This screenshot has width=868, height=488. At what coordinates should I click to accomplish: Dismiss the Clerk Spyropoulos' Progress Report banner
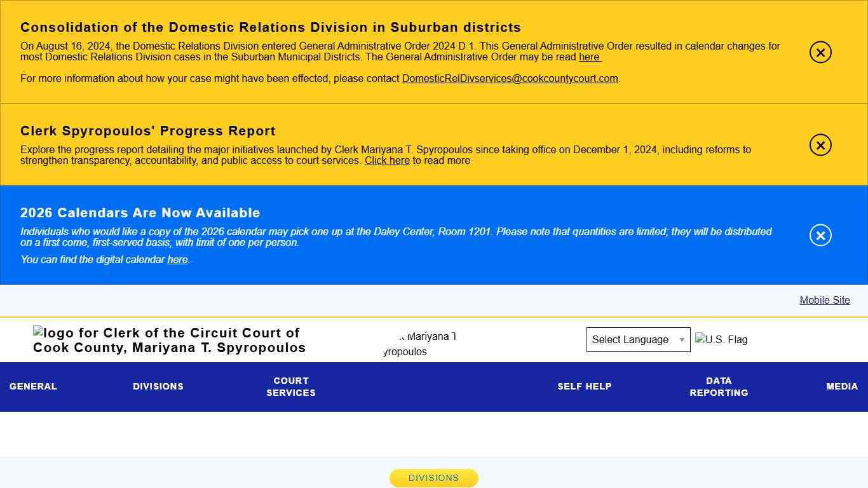coord(820,145)
